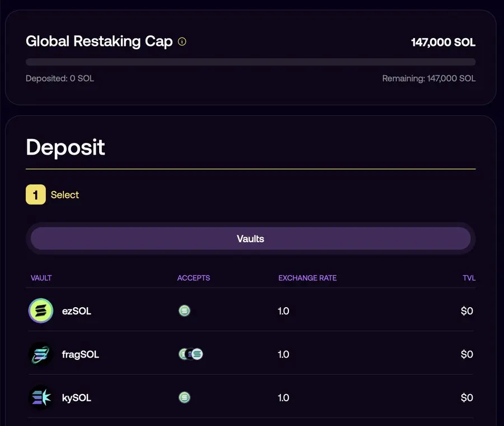Sort by the TVL column header
The height and width of the screenshot is (426, 504).
point(469,278)
